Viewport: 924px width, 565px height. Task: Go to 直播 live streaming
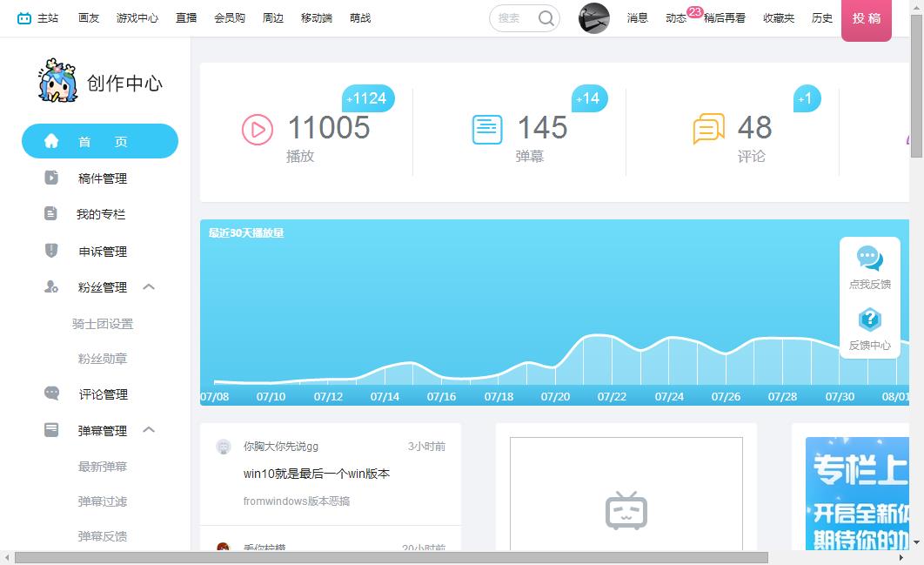(186, 18)
